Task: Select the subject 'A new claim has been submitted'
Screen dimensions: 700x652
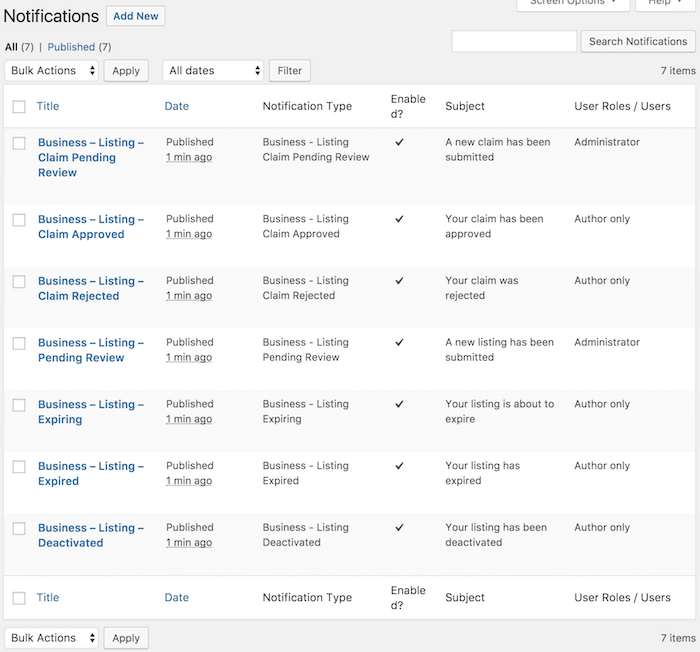Action: [498, 150]
